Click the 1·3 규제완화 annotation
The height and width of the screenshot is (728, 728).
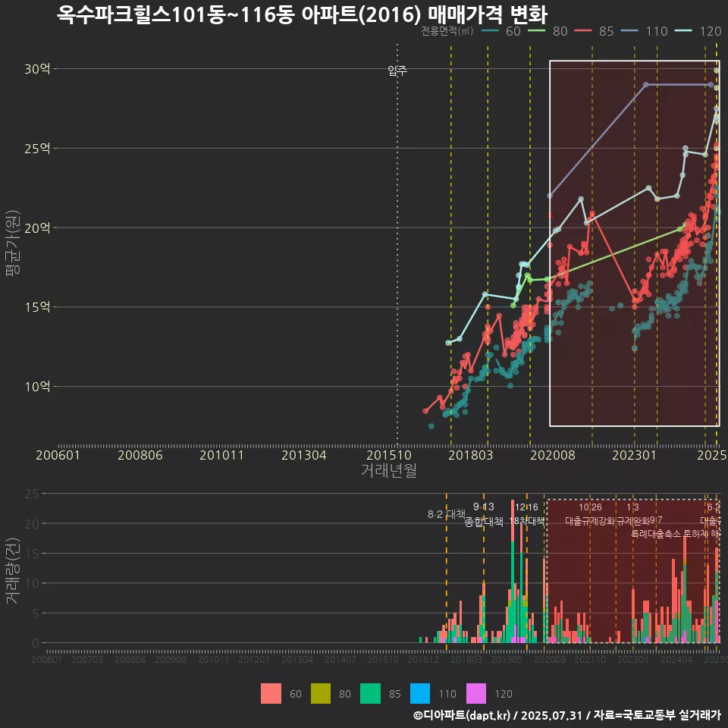tap(632, 514)
